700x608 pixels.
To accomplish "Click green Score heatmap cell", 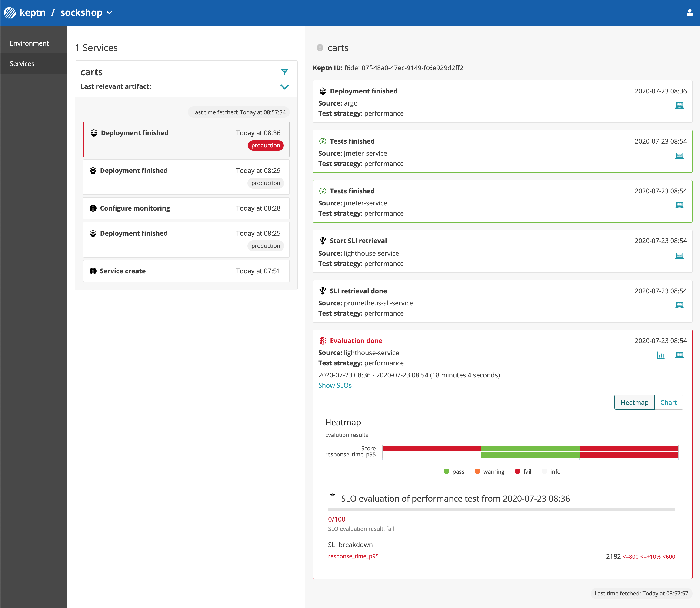I will click(530, 448).
